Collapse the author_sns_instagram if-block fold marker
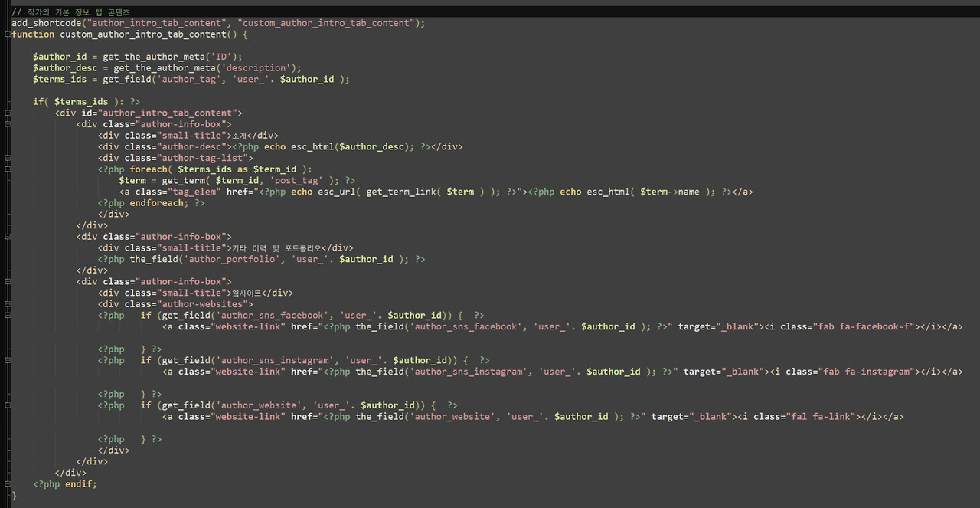 (6, 360)
